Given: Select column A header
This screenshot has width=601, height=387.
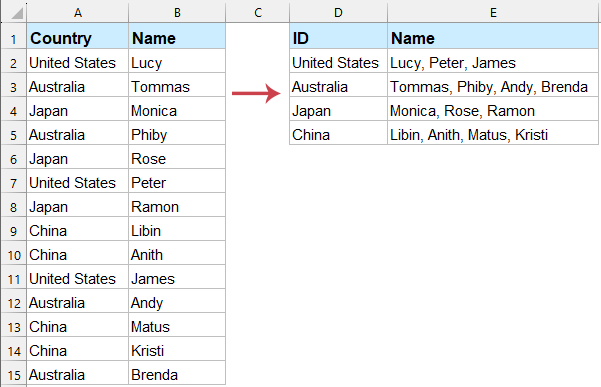Looking at the screenshot, I should [78, 13].
